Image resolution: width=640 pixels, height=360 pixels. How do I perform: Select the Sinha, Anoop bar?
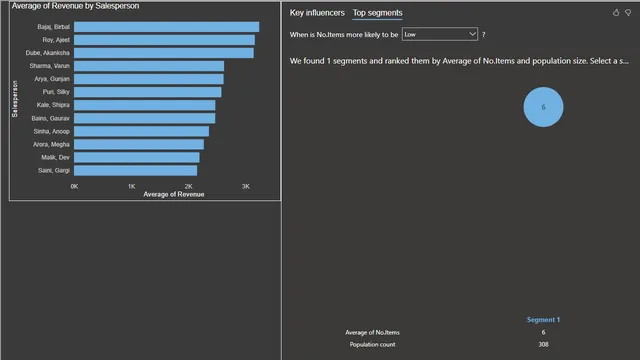pos(142,131)
